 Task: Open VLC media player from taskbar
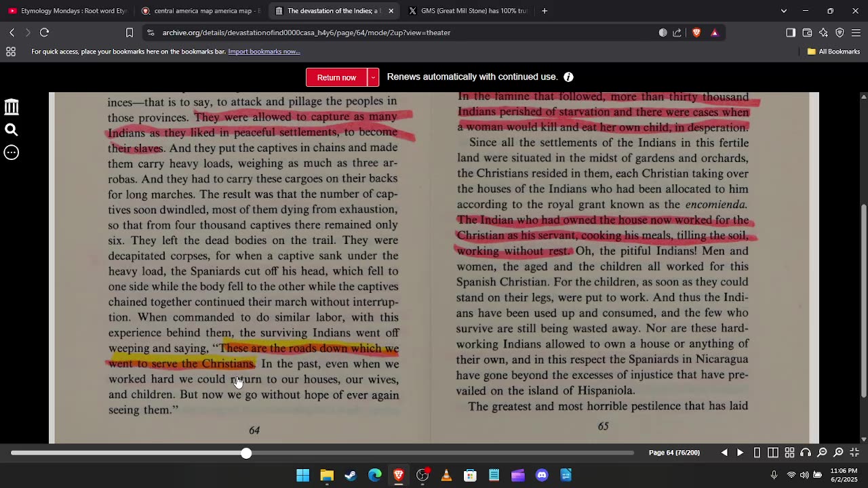coord(446,475)
